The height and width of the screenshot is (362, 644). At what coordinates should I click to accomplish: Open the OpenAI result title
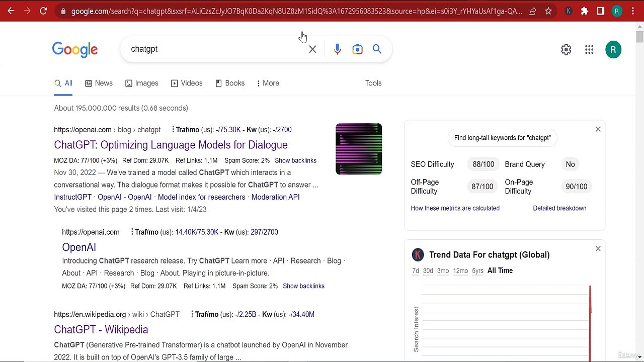coord(79,247)
